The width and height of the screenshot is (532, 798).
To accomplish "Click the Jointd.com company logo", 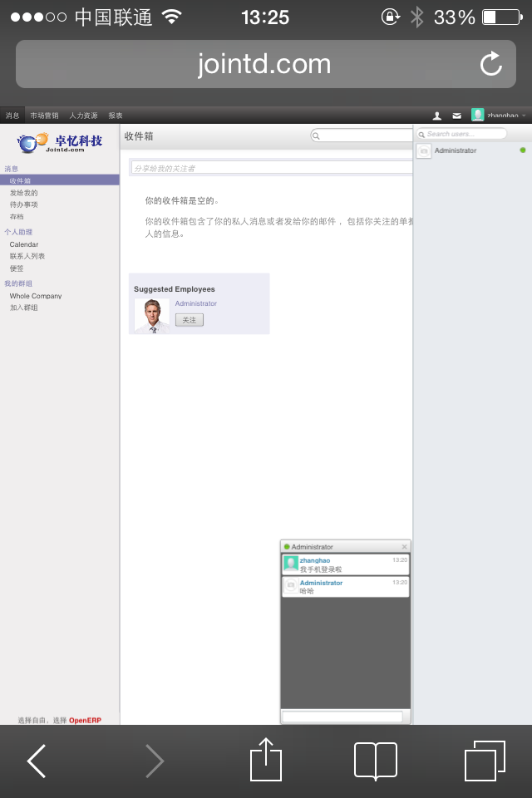I will [x=59, y=142].
